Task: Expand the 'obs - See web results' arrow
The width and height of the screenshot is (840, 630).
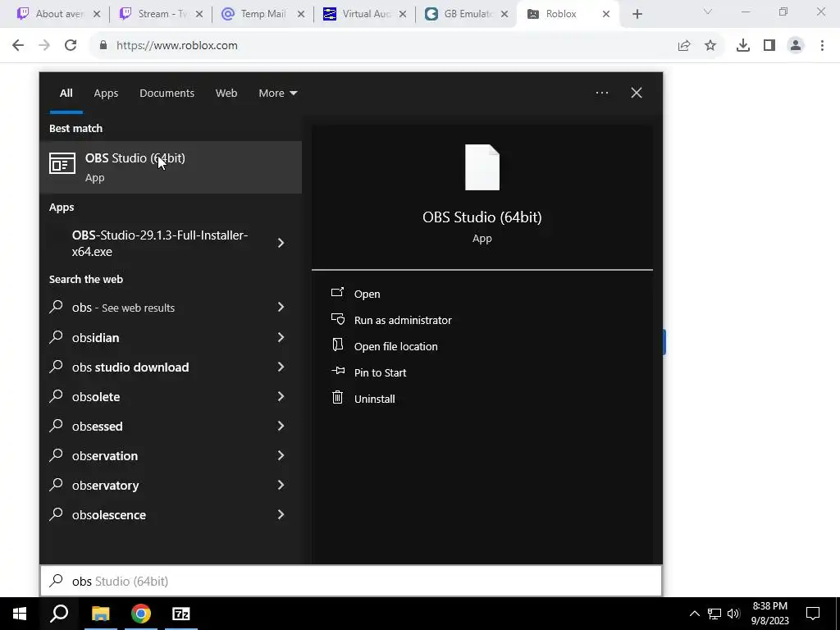Action: [x=281, y=307]
